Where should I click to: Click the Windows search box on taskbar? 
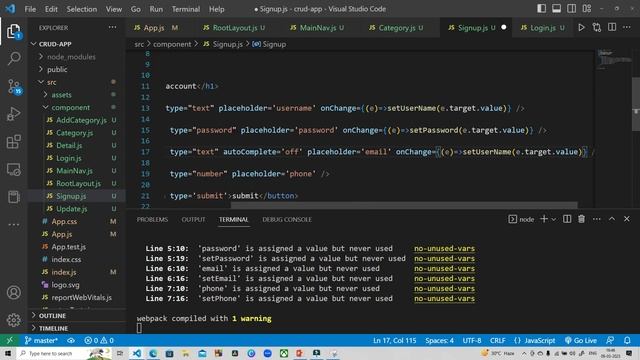click(65, 353)
